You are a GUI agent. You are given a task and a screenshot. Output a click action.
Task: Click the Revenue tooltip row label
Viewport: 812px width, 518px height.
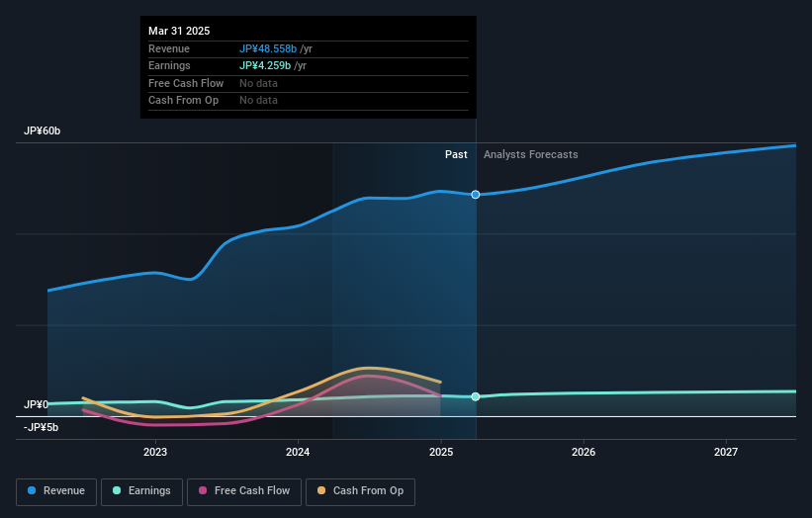coord(169,48)
